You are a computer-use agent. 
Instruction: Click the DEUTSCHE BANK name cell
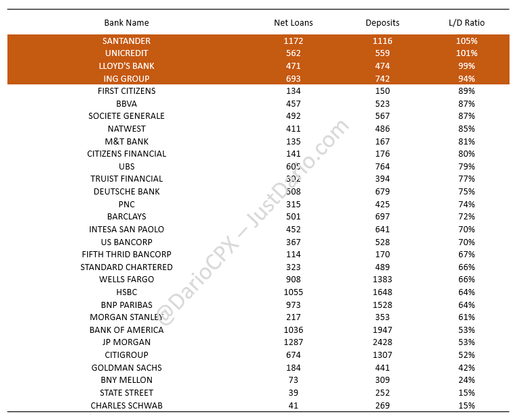(x=126, y=191)
